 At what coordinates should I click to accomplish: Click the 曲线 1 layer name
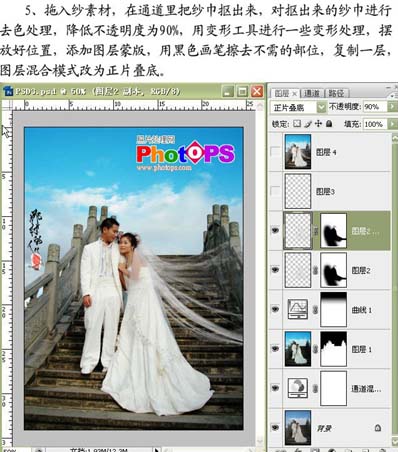pos(362,310)
